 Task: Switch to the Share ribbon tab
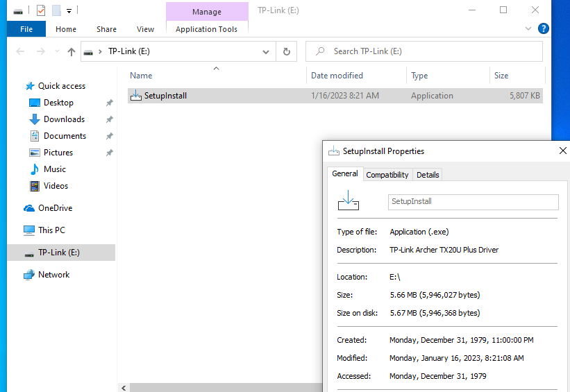click(x=106, y=29)
